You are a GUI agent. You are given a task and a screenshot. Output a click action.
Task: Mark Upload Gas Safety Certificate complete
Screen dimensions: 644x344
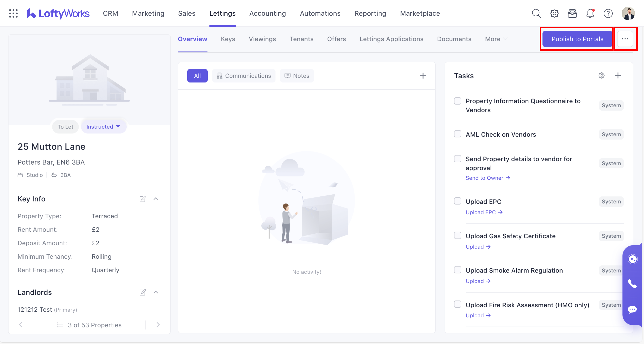[x=458, y=236]
